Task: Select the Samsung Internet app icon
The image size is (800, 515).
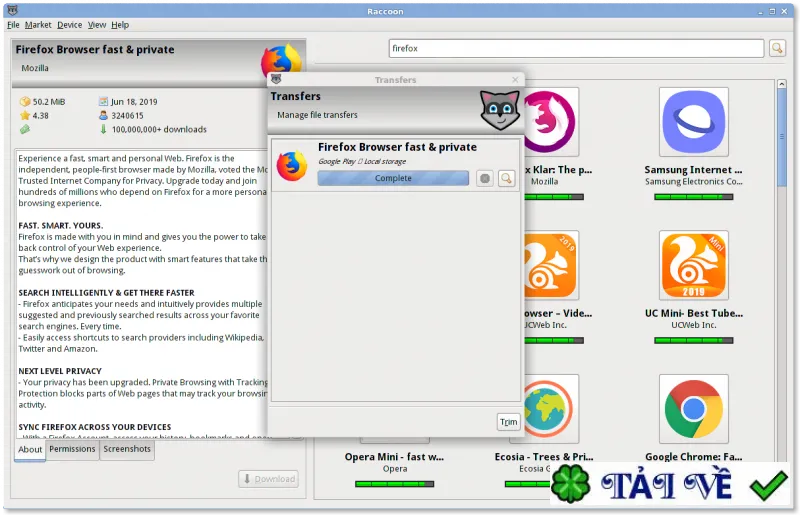Action: pyautogui.click(x=693, y=122)
